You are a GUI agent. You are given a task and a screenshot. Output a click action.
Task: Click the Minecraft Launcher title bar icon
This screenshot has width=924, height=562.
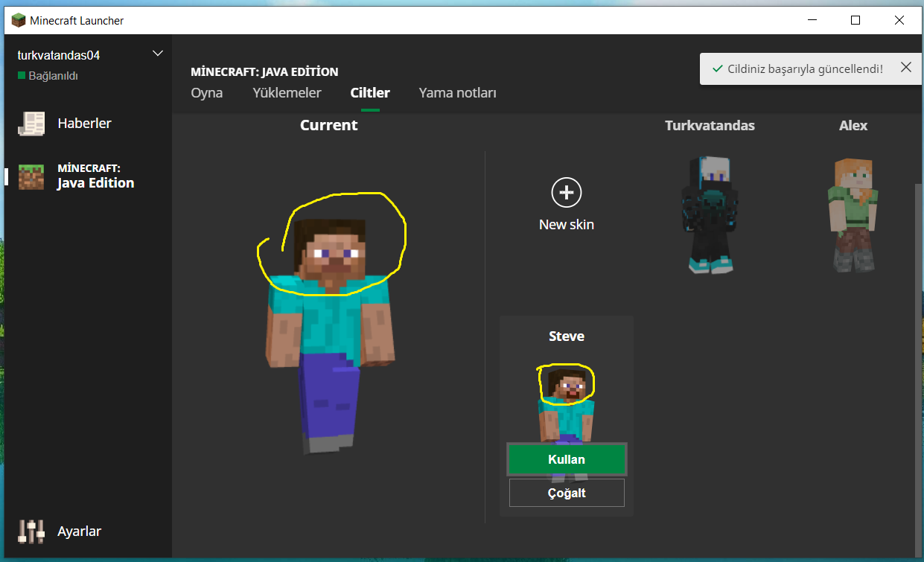click(x=18, y=20)
